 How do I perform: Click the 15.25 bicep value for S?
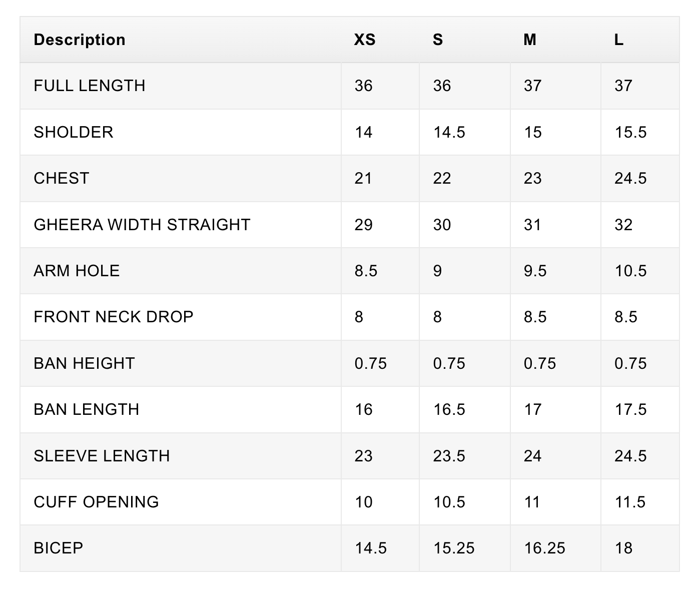click(454, 548)
